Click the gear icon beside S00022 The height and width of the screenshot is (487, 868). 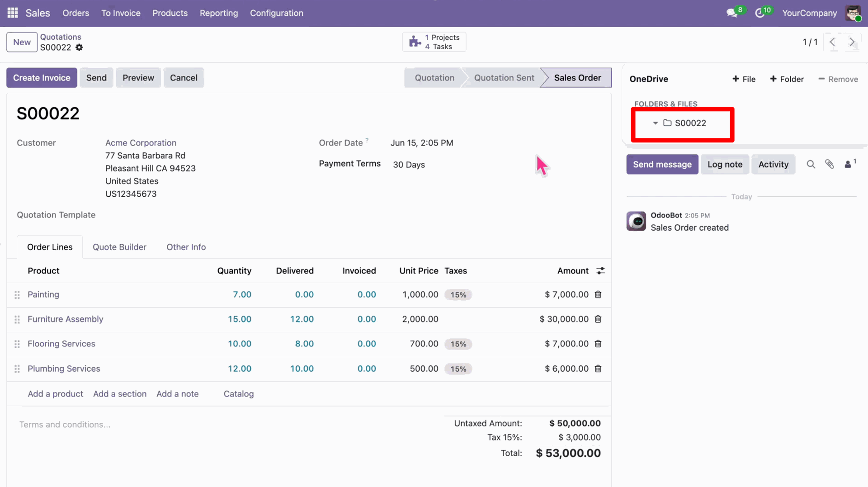[x=79, y=47]
